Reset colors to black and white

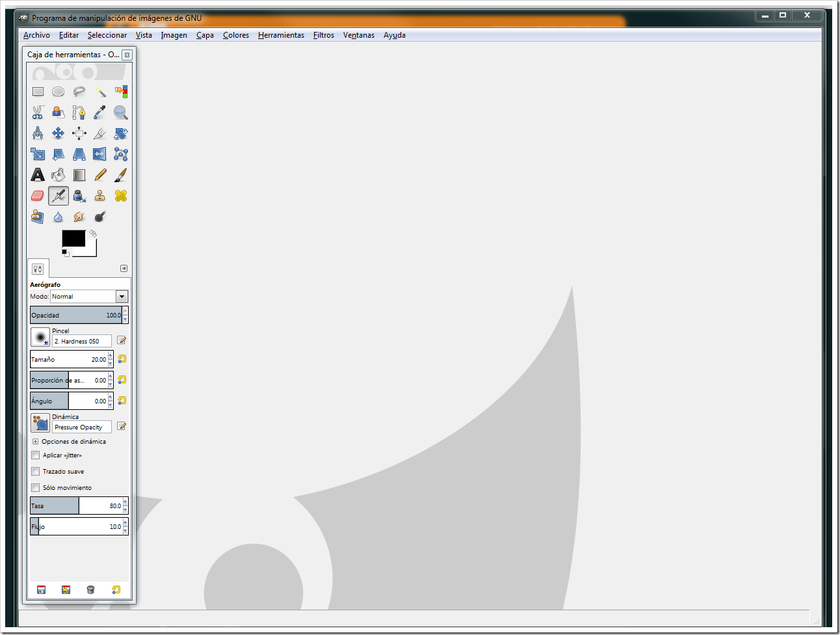tap(65, 252)
